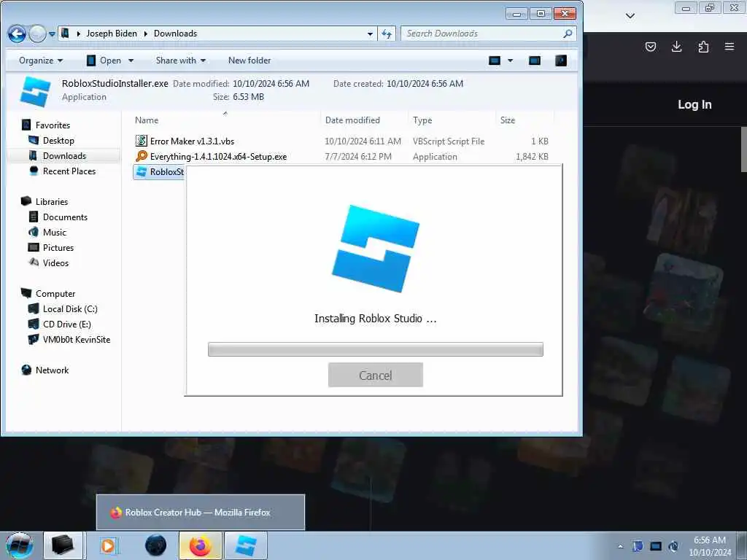Click the installation progress bar

(x=376, y=349)
